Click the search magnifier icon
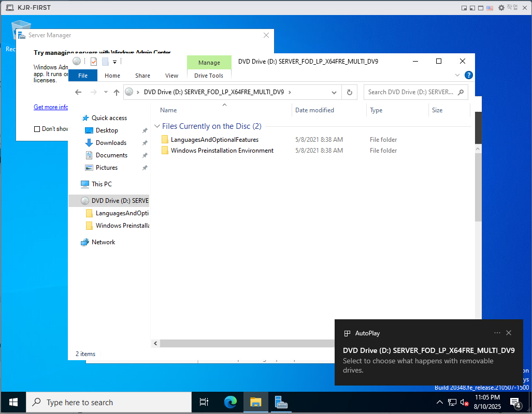Viewport: 532px width, 414px height. click(x=461, y=92)
